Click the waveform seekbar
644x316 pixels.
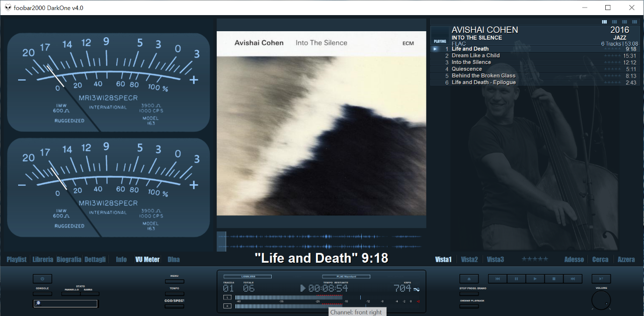click(x=321, y=242)
